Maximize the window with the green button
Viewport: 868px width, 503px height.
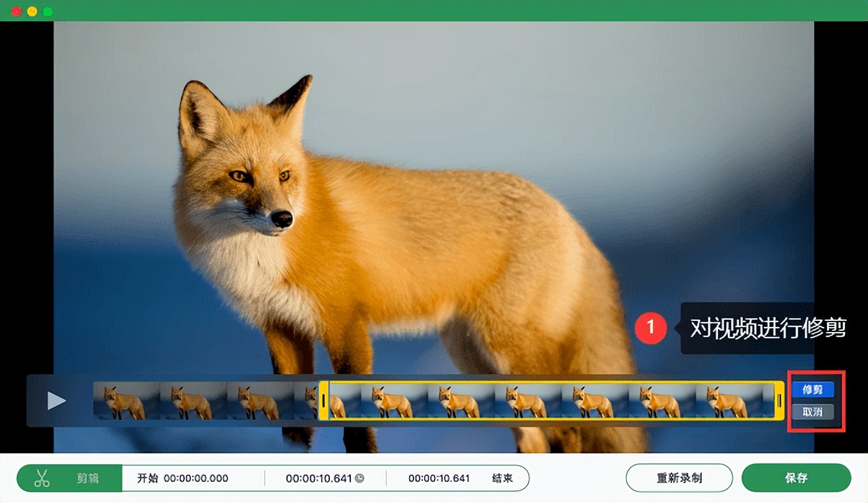pos(48,11)
